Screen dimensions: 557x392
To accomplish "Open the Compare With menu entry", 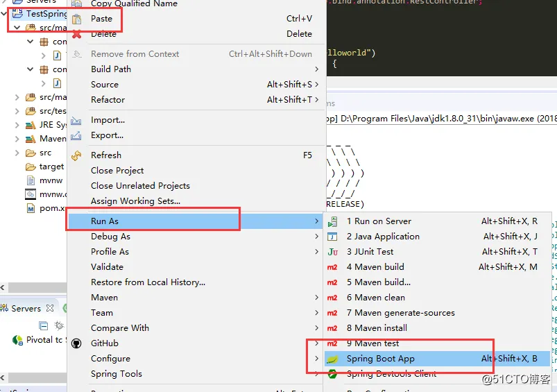I will 196,328.
